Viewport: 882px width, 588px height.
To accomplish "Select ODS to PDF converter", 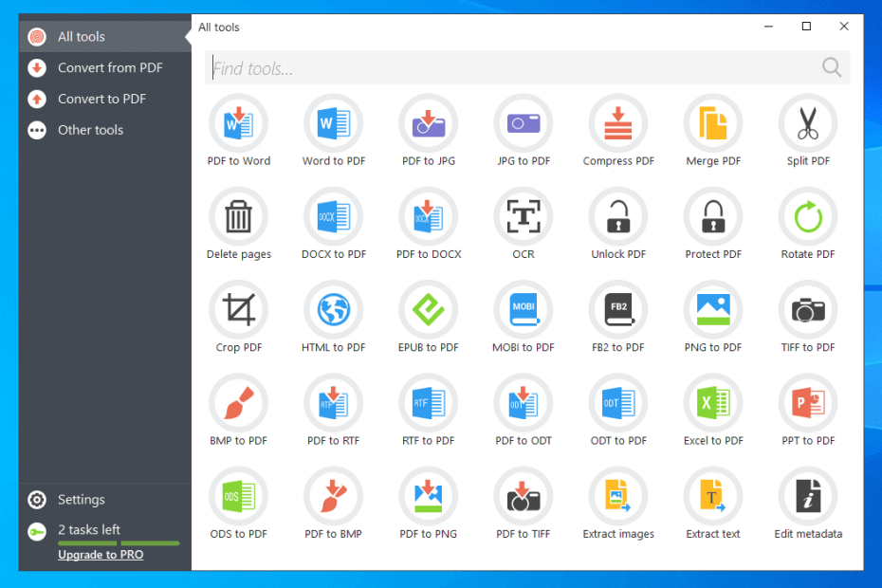I will click(x=238, y=496).
